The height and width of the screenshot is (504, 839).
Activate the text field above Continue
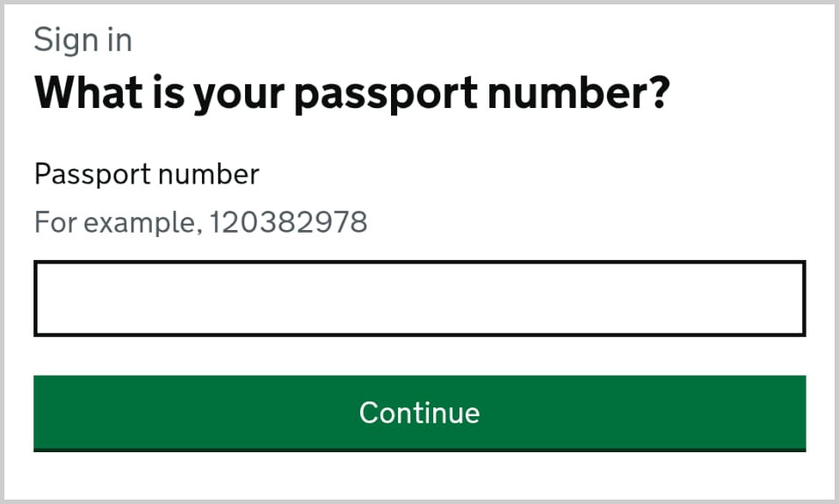[x=419, y=299]
